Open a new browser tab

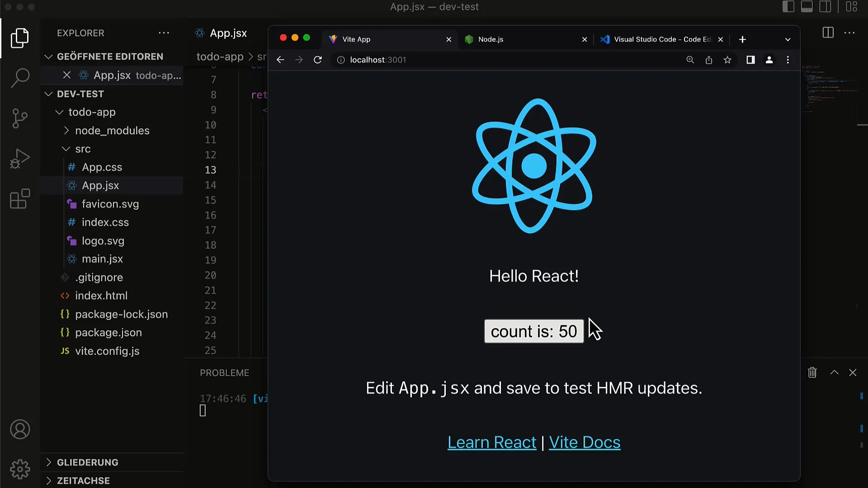742,39
